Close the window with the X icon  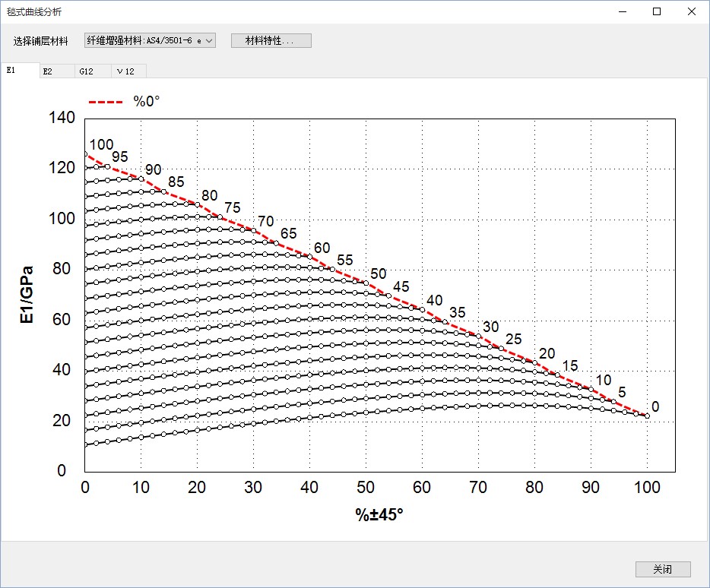pos(691,11)
